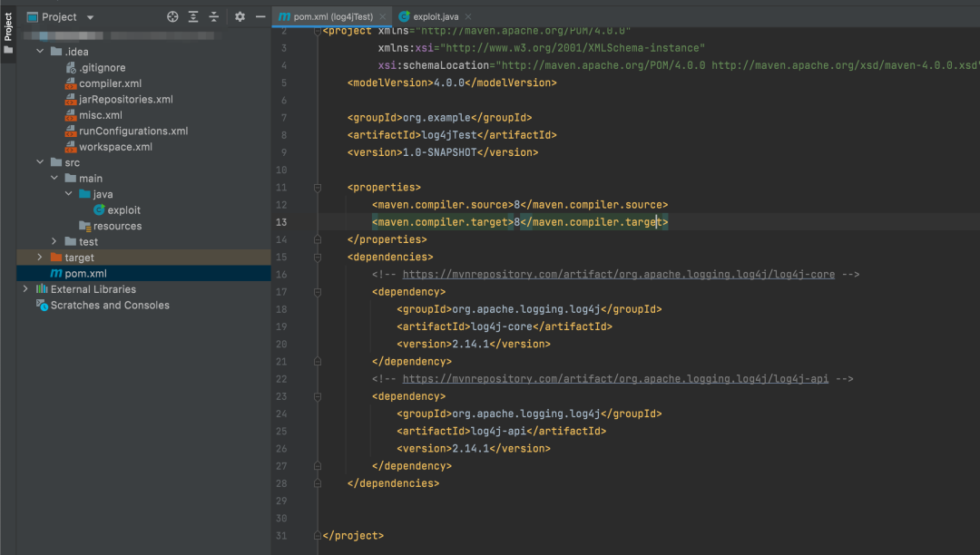Open Project panel settings gear
Screen dimensions: 980x555
pyautogui.click(x=240, y=17)
